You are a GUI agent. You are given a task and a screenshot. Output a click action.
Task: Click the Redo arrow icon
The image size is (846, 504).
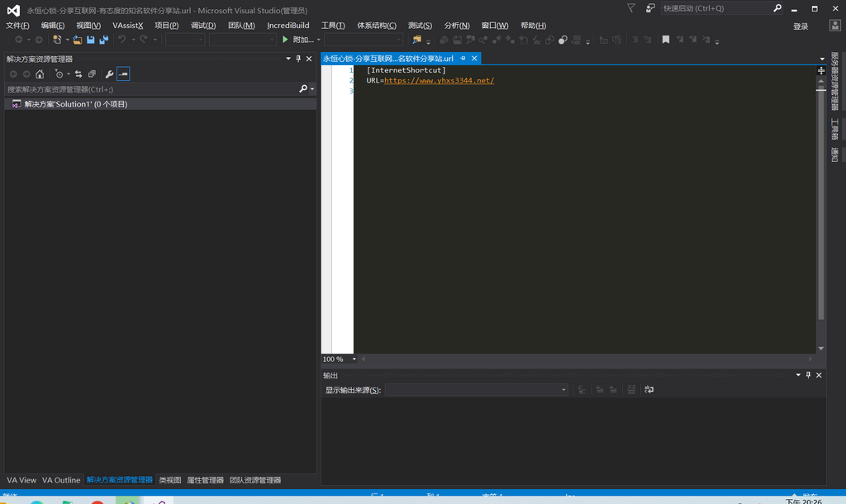144,40
